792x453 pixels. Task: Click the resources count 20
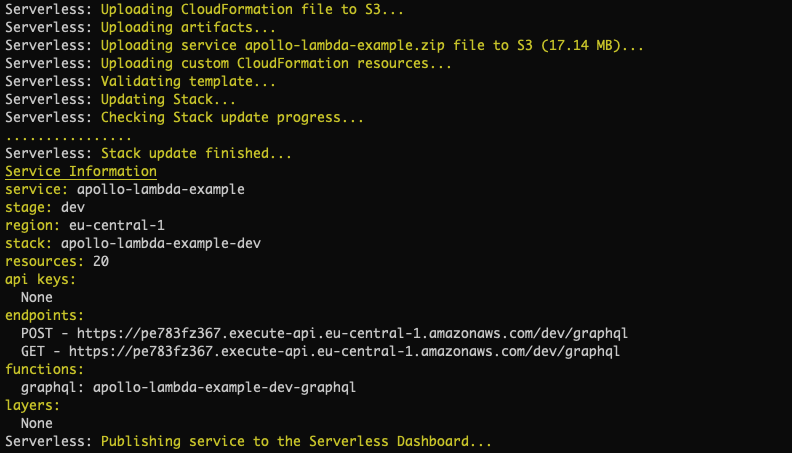[x=101, y=261]
